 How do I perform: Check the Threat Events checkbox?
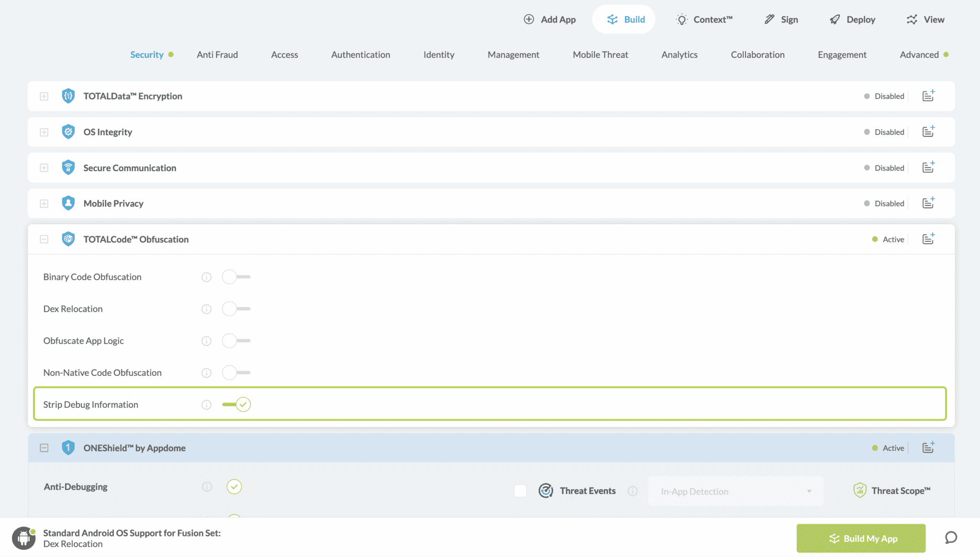(x=520, y=491)
